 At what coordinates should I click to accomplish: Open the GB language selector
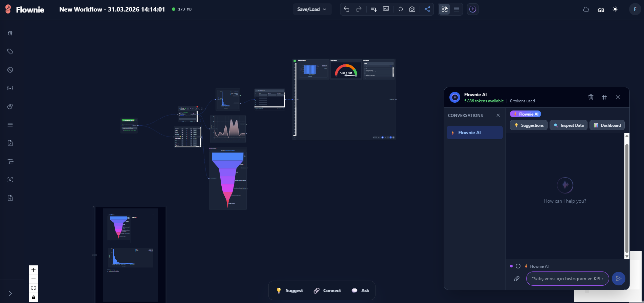(601, 10)
